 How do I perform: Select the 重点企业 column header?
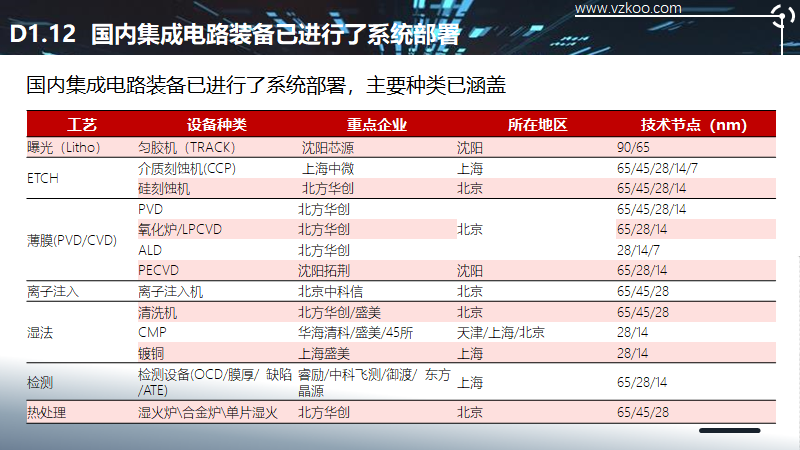coord(377,124)
